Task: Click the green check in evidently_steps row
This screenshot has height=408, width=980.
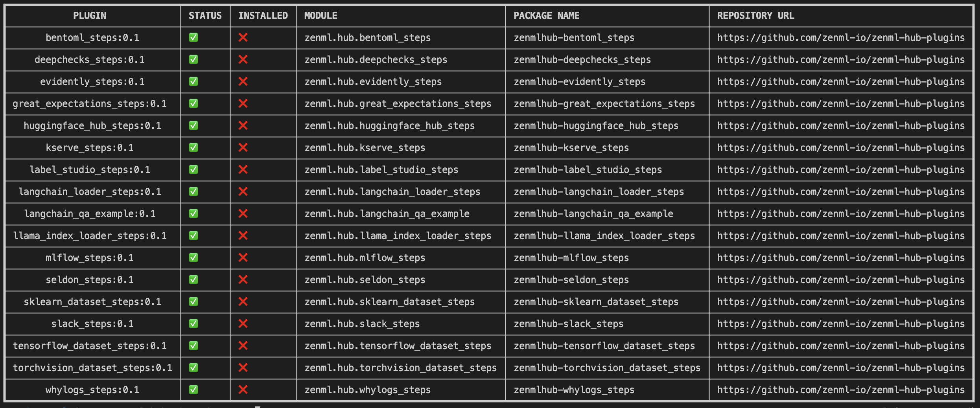Action: coord(193,82)
